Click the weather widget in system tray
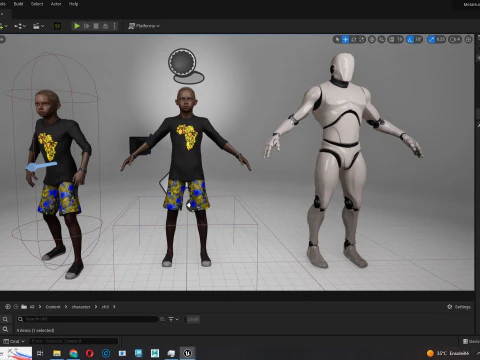This screenshot has height=360, width=480. tap(448, 353)
